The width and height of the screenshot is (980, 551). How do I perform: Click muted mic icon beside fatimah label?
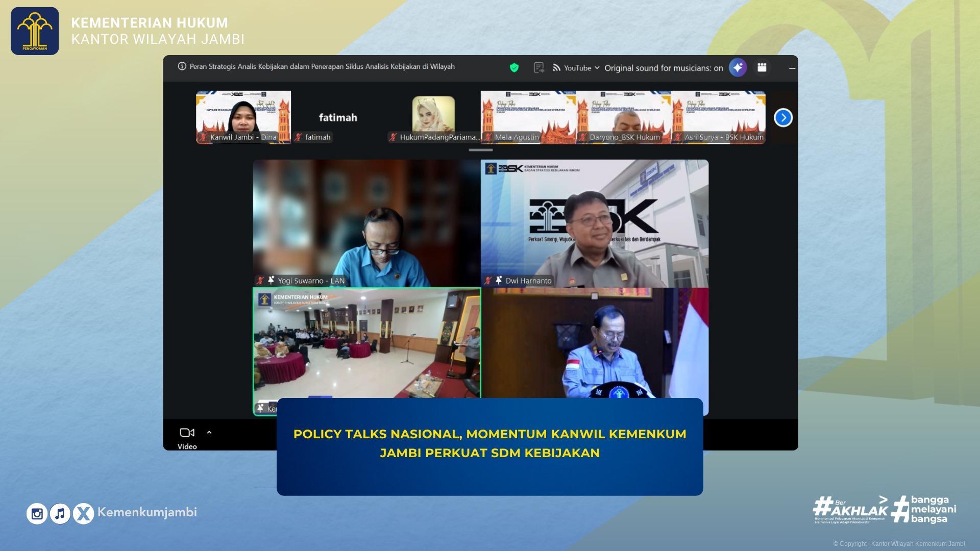pyautogui.click(x=298, y=137)
